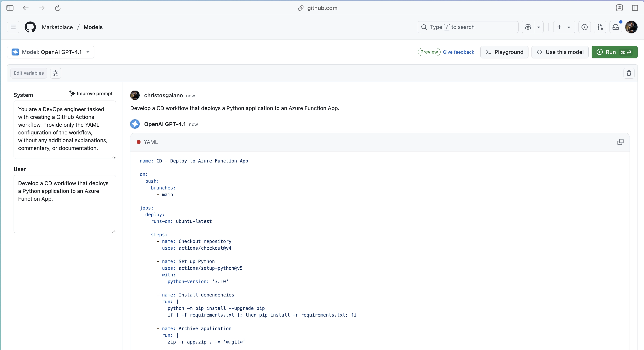This screenshot has width=644, height=350.
Task: Open the notifications inbox icon
Action: [616, 27]
